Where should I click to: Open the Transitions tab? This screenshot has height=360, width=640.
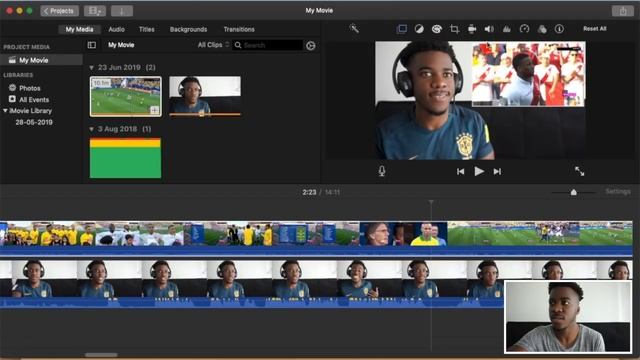(x=239, y=29)
